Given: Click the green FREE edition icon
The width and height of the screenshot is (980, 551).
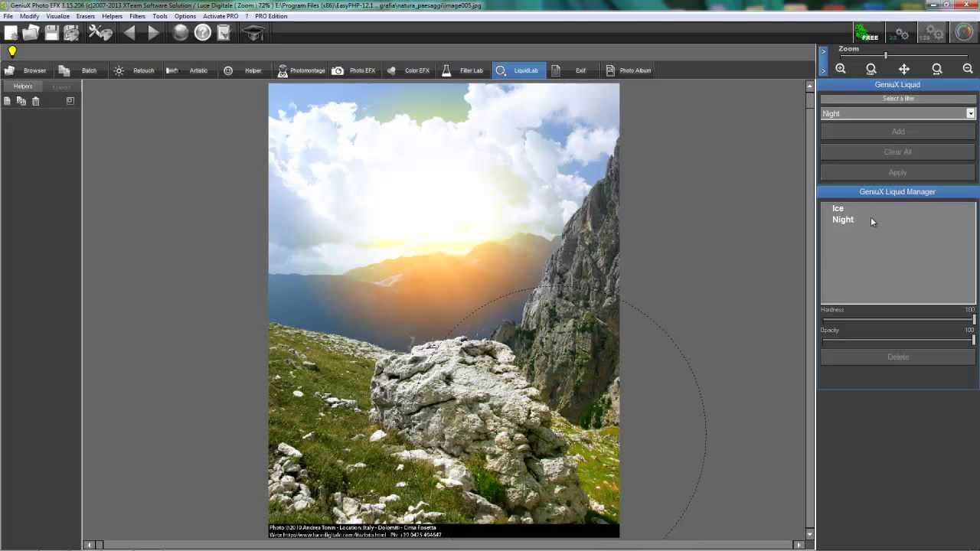Looking at the screenshot, I should coord(867,33).
